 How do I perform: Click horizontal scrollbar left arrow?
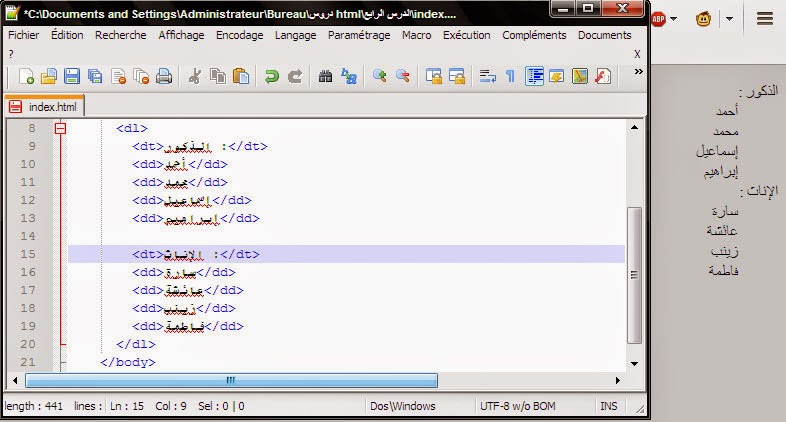point(15,380)
